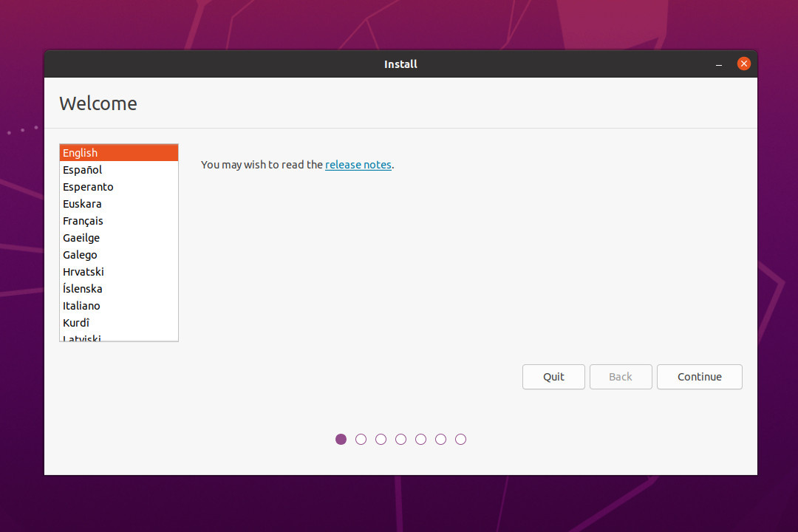Select Français as installer language
798x532 pixels.
[118, 221]
